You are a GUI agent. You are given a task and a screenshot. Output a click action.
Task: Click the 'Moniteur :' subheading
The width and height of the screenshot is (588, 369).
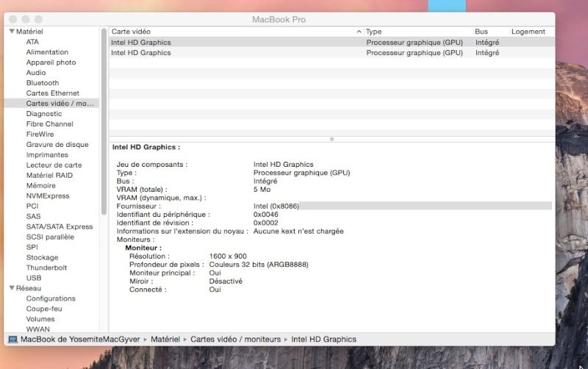143,248
